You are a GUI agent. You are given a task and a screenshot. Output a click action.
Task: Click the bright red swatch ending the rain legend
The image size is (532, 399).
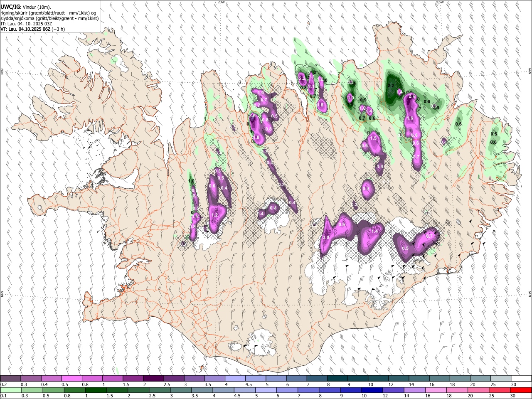pyautogui.click(x=521, y=390)
